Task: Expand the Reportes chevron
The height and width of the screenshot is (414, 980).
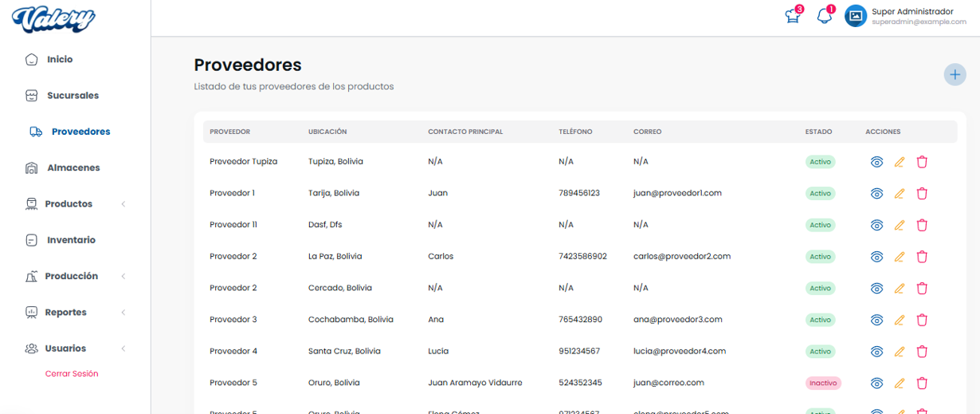Action: (x=123, y=313)
